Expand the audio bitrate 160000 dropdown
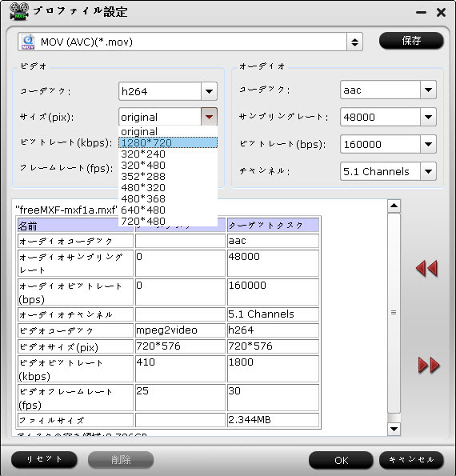456x476 pixels. pos(428,144)
